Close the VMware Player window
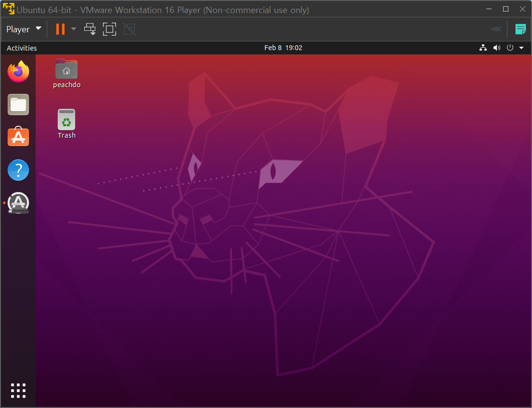Image resolution: width=532 pixels, height=408 pixels. click(522, 9)
